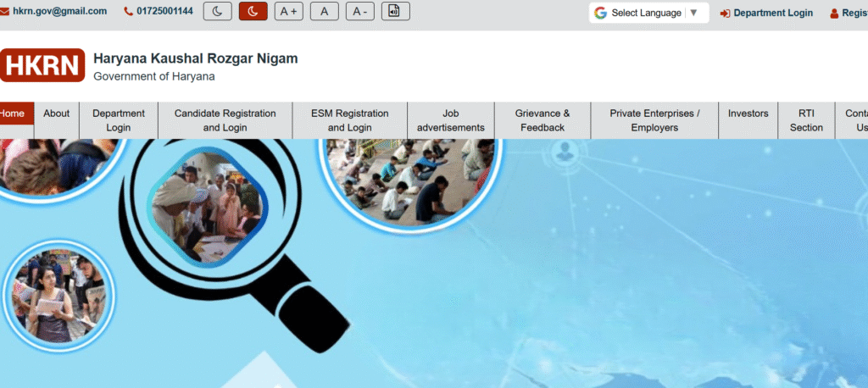868x388 pixels.
Task: Click the phone icon beside 01725001144
Action: pos(129,12)
